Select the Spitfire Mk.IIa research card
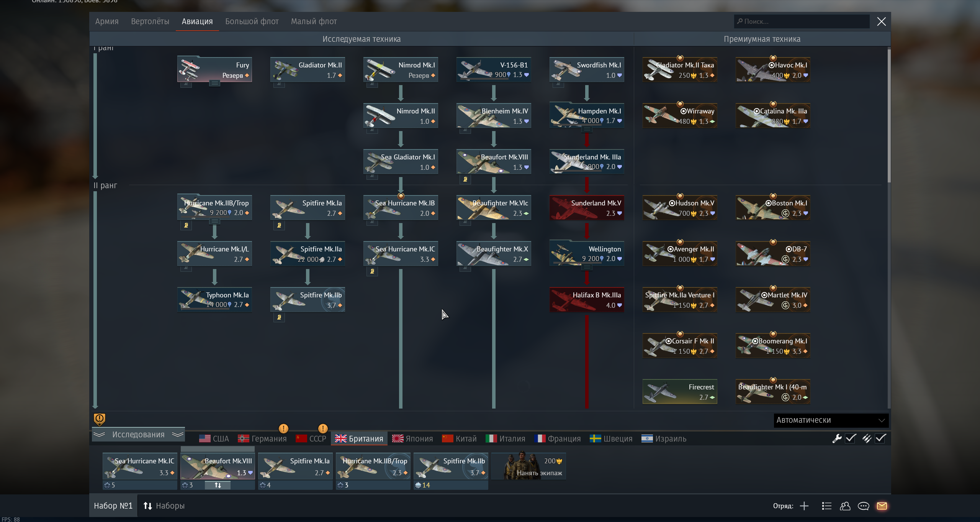 [308, 253]
